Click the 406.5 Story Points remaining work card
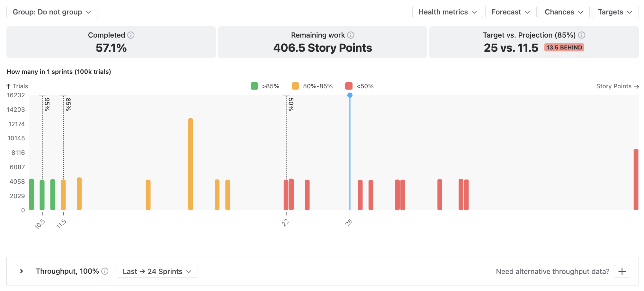Viewport: 644px width, 291px height. tap(323, 42)
